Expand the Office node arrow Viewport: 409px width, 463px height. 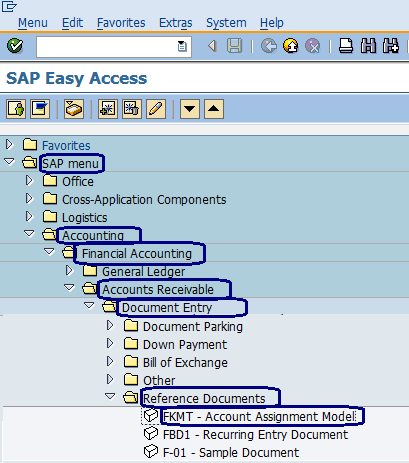coord(29,181)
